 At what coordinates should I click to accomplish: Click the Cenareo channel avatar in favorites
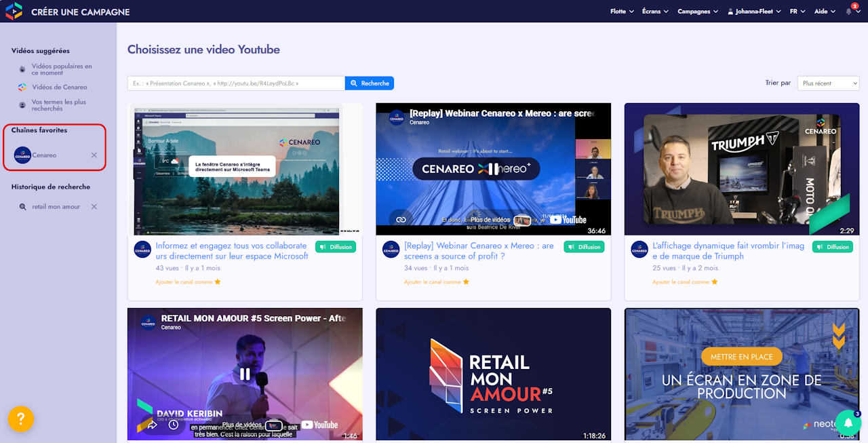pyautogui.click(x=22, y=155)
